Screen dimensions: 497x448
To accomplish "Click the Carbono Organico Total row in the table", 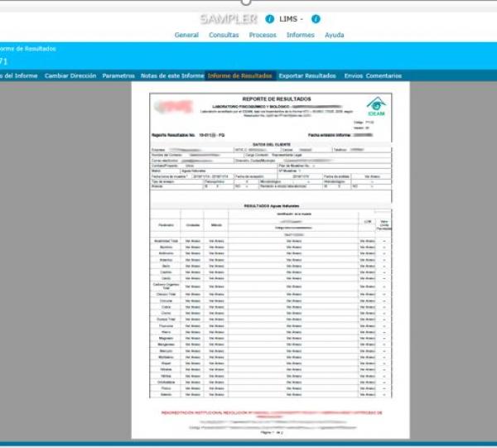I will pos(165,286).
